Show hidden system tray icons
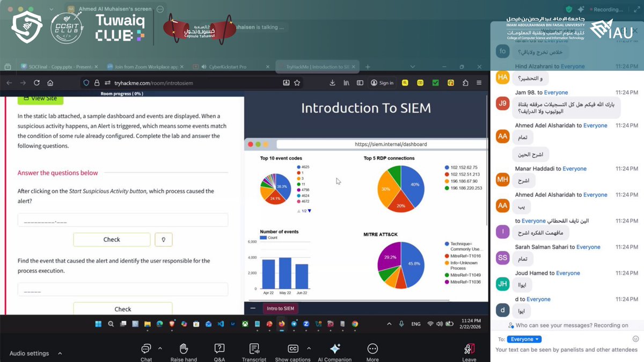Screen dimensions: 644x362 [x=390, y=324]
